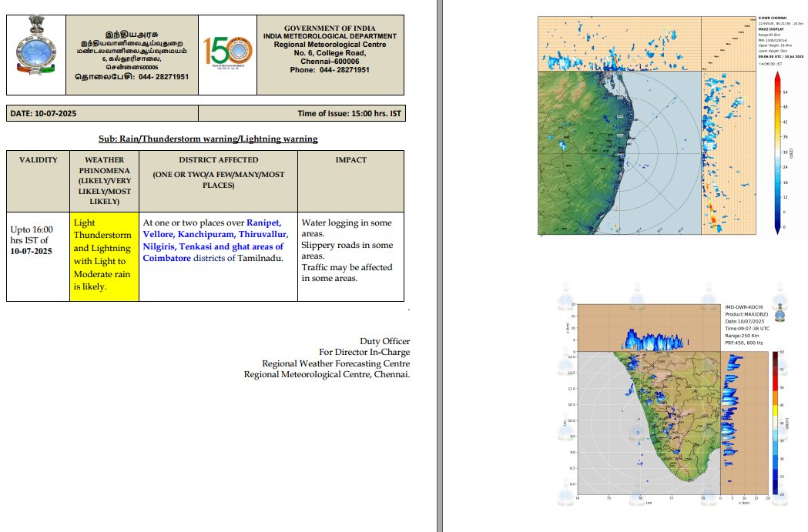Select the 'Phone: 044- 28271951' English line
Screen dimensions: 808x532
point(330,70)
